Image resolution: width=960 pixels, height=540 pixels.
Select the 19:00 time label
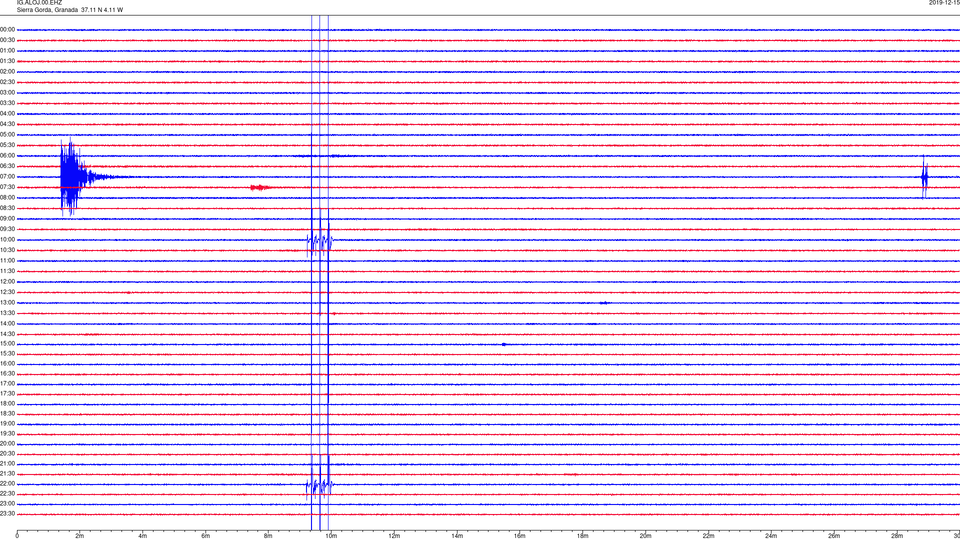[7, 423]
